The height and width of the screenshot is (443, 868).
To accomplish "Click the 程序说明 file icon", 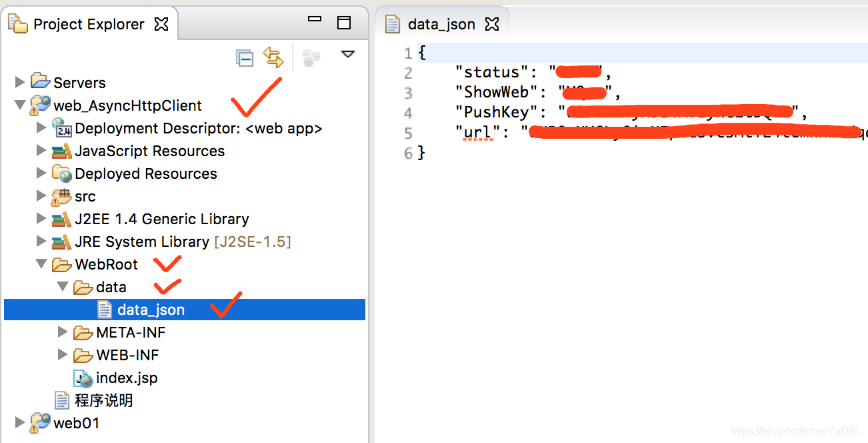I will (x=62, y=400).
